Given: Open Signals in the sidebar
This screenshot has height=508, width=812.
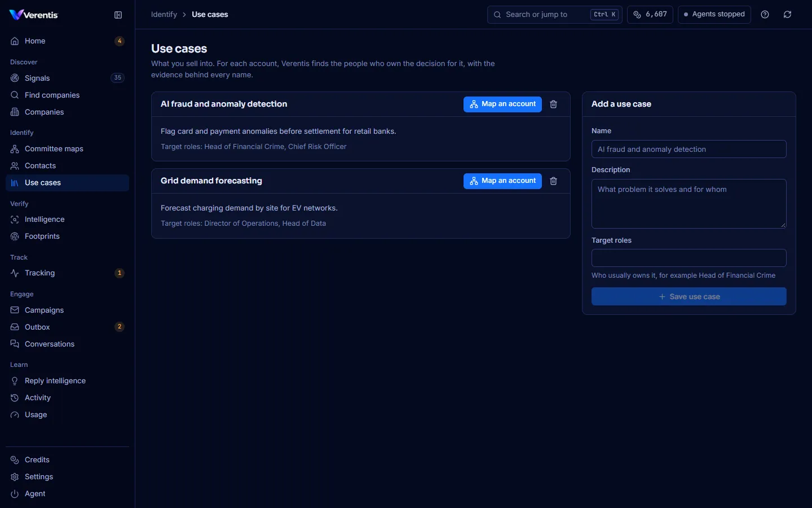Looking at the screenshot, I should point(67,78).
